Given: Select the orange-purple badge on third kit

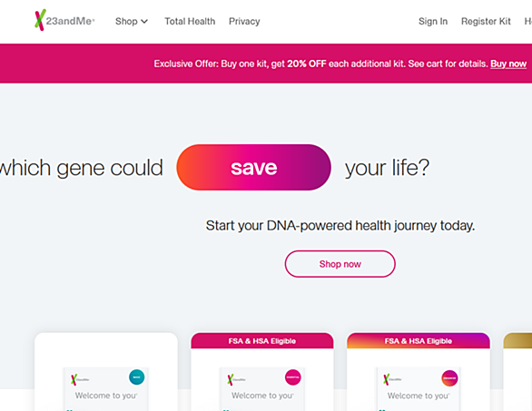Looking at the screenshot, I should pyautogui.click(x=449, y=378).
